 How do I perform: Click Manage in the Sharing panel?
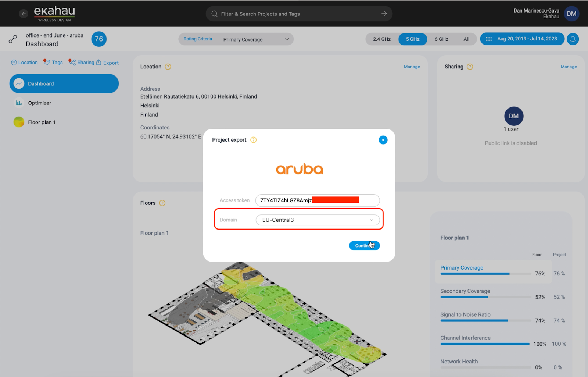569,67
